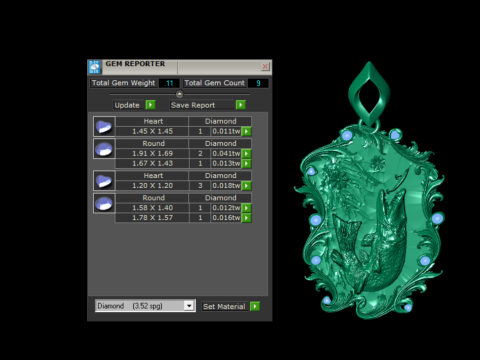The height and width of the screenshot is (360, 480).
Task: Click green arrow beside 0.018tw
Action: click(x=246, y=186)
